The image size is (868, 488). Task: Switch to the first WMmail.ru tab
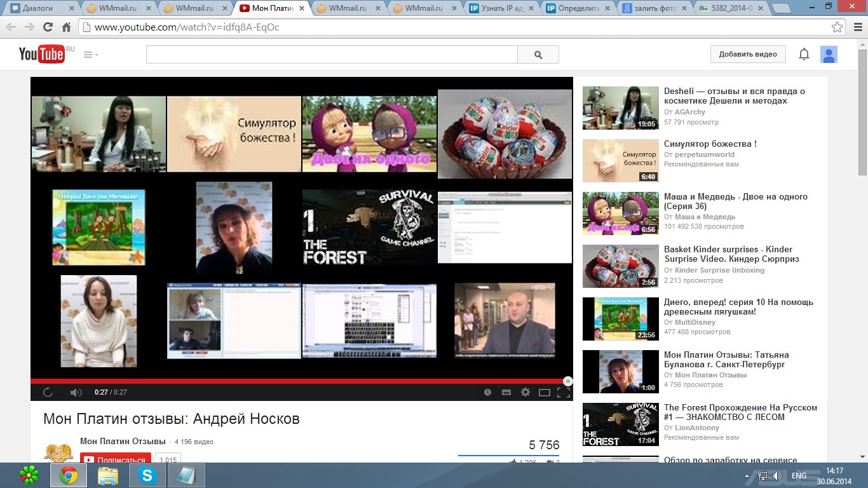pyautogui.click(x=118, y=9)
